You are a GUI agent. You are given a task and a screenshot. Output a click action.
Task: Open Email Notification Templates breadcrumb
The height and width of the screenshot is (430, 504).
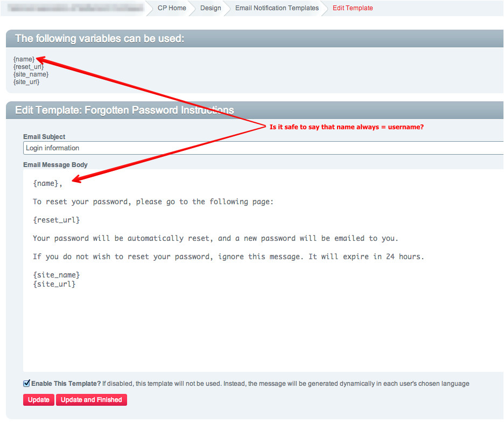tap(277, 8)
